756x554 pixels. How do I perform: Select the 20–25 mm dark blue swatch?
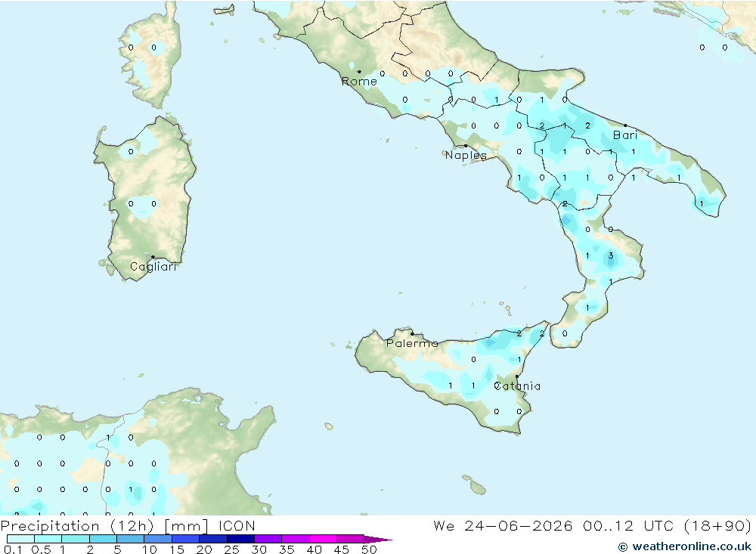213,539
